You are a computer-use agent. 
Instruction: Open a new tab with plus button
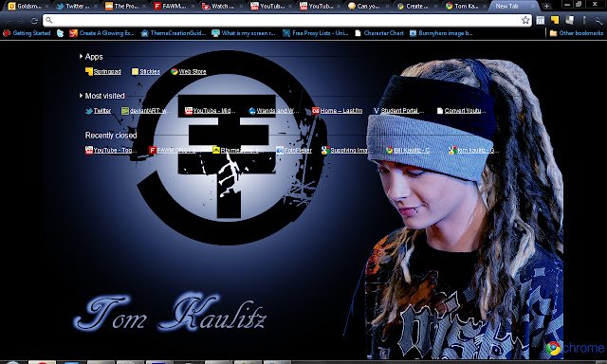pyautogui.click(x=546, y=7)
